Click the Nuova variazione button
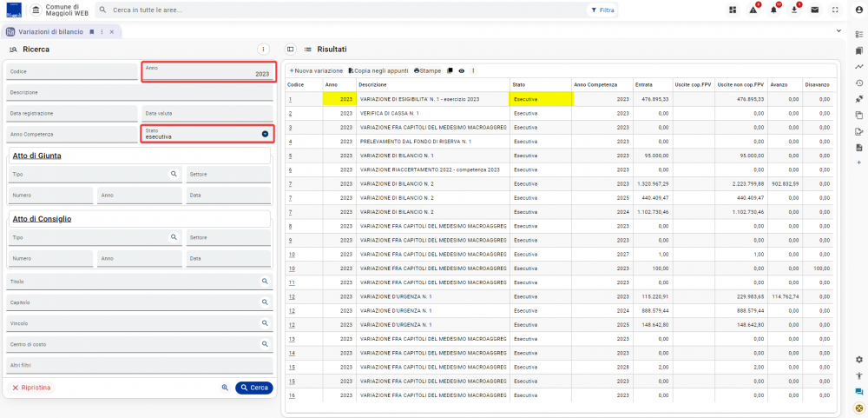The width and height of the screenshot is (868, 418). pos(316,71)
